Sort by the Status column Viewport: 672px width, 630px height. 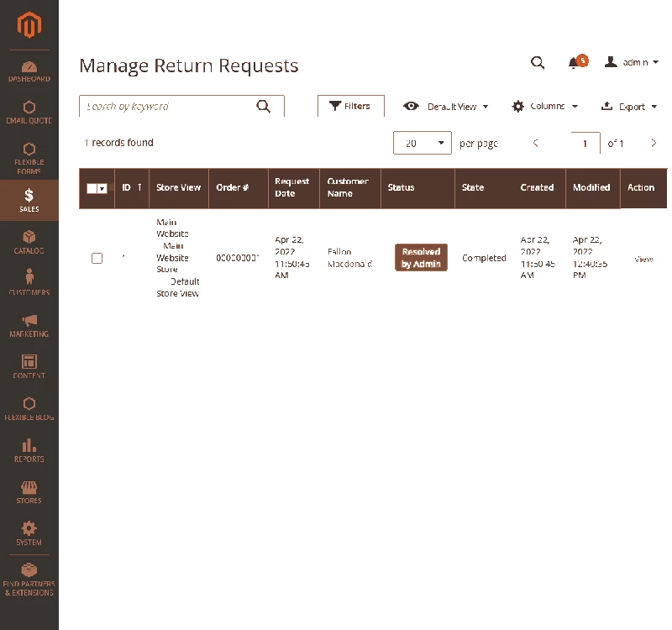(x=417, y=187)
